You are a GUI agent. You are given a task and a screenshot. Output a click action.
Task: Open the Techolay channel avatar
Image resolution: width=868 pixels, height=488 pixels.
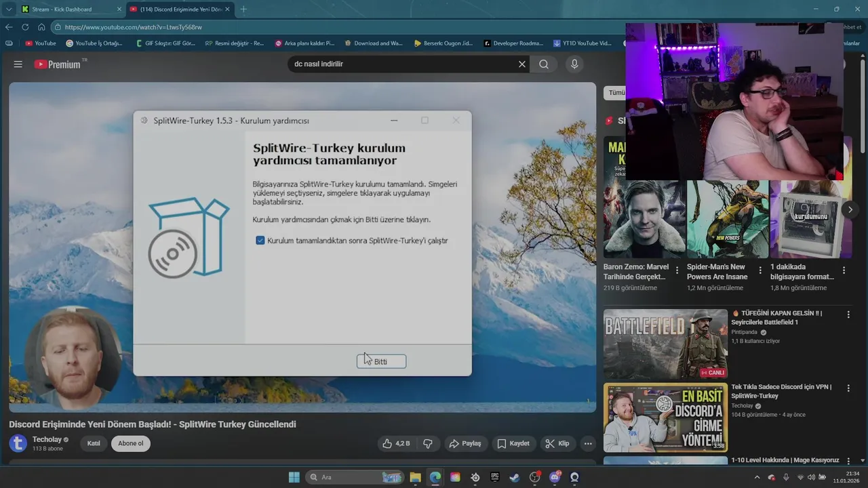18,443
